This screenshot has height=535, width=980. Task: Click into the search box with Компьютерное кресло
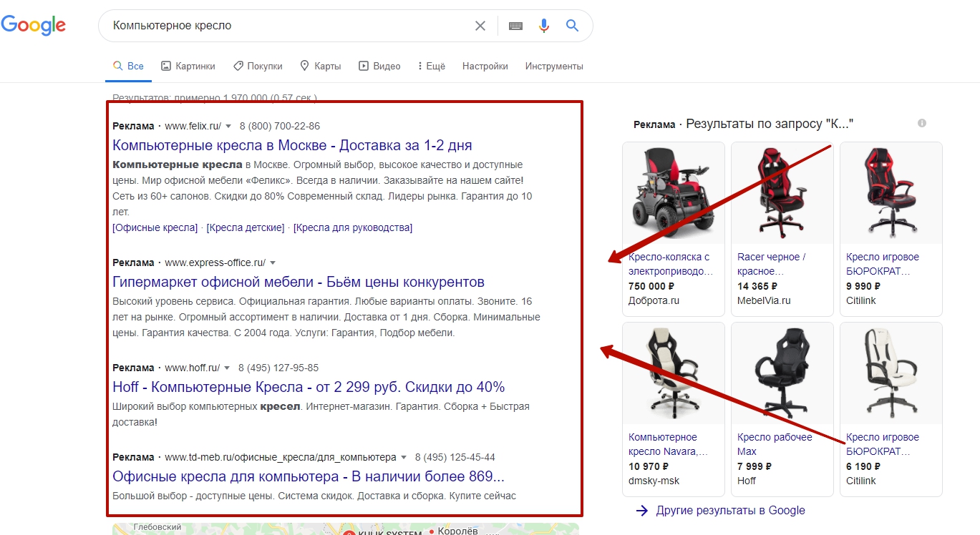[286, 26]
